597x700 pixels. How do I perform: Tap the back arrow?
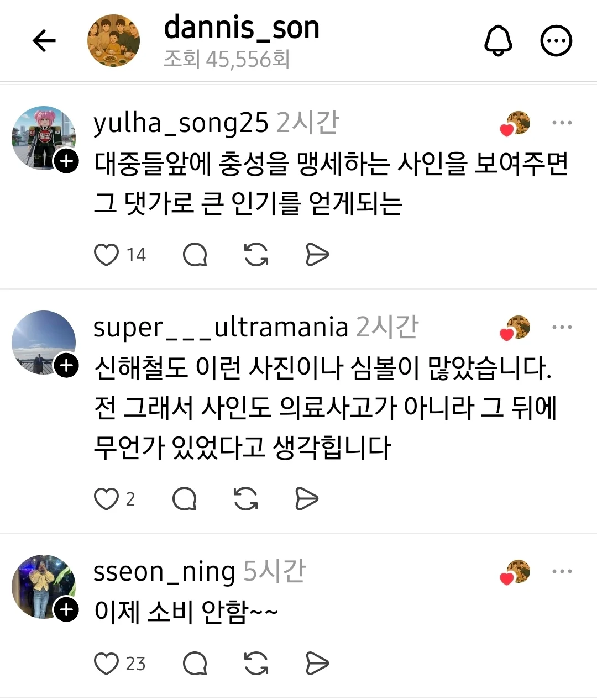click(x=44, y=41)
